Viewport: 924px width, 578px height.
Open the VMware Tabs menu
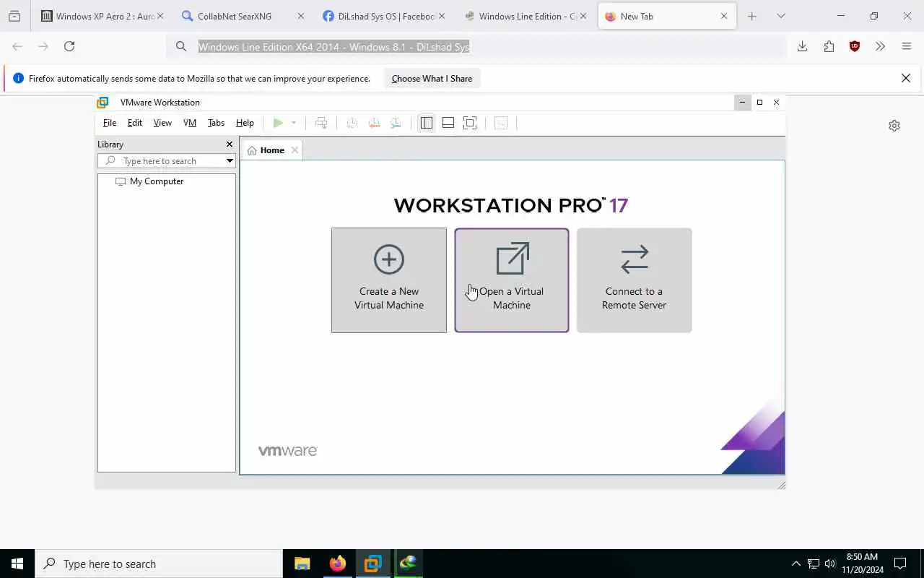pyautogui.click(x=216, y=123)
